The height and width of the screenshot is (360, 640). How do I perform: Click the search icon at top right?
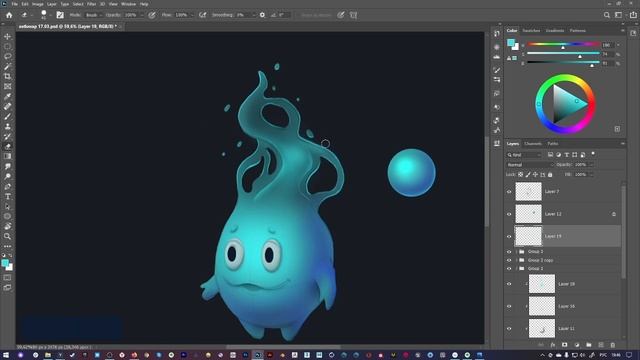click(607, 15)
